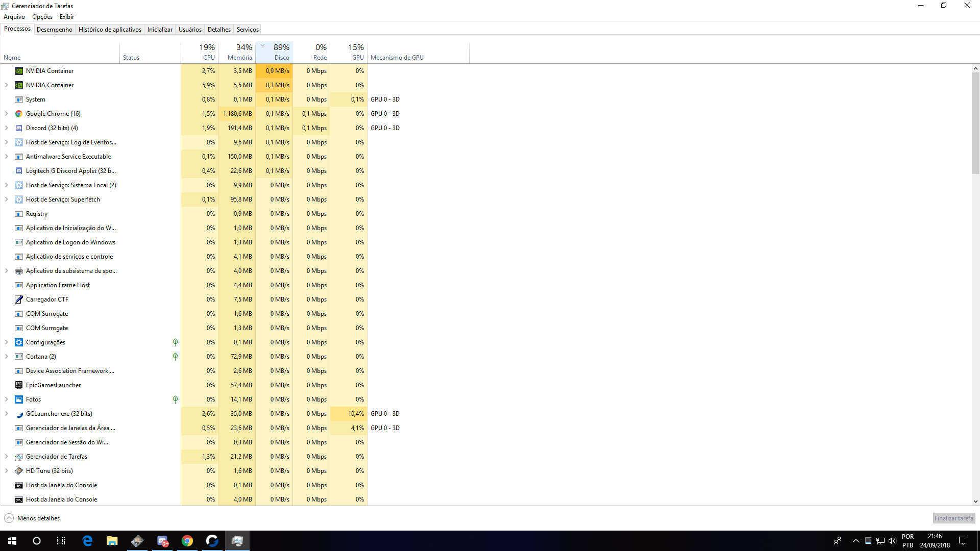This screenshot has width=980, height=551.
Task: Click the scrollbar down arrow
Action: coord(975,502)
